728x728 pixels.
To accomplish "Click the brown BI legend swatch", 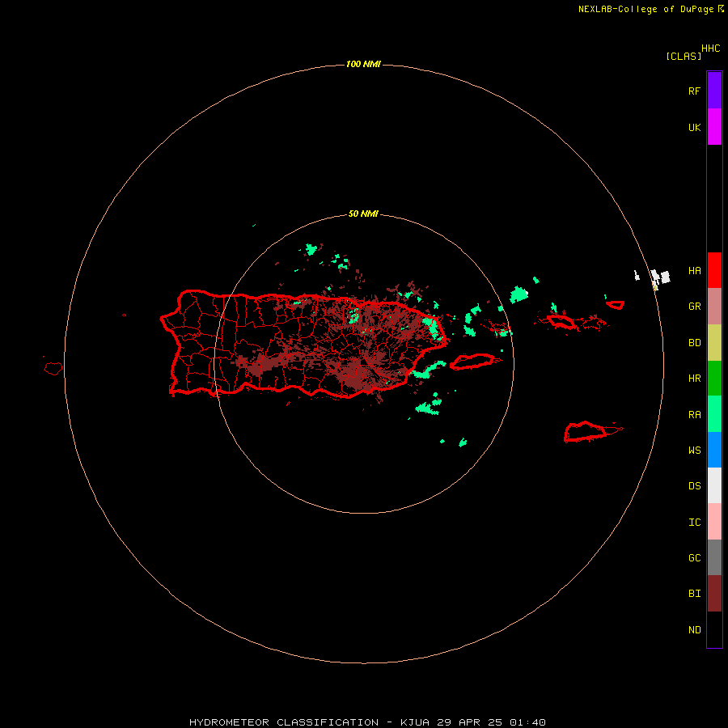I will point(714,594).
